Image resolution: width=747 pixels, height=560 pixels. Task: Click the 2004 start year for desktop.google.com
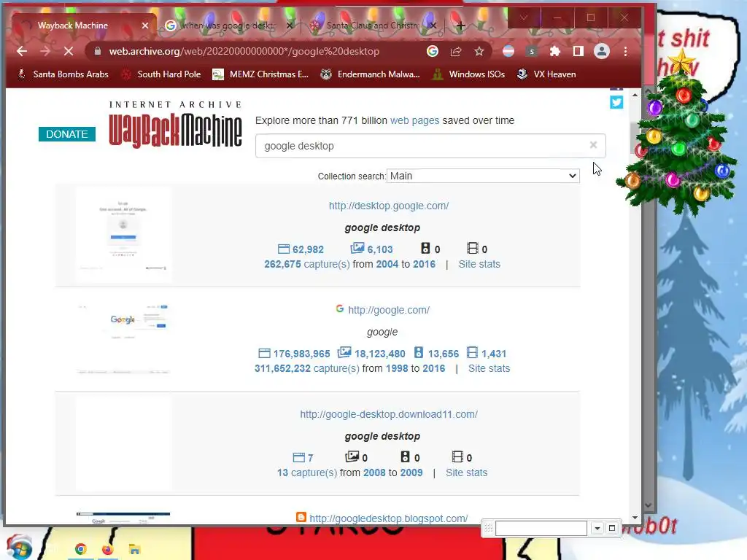point(387,264)
